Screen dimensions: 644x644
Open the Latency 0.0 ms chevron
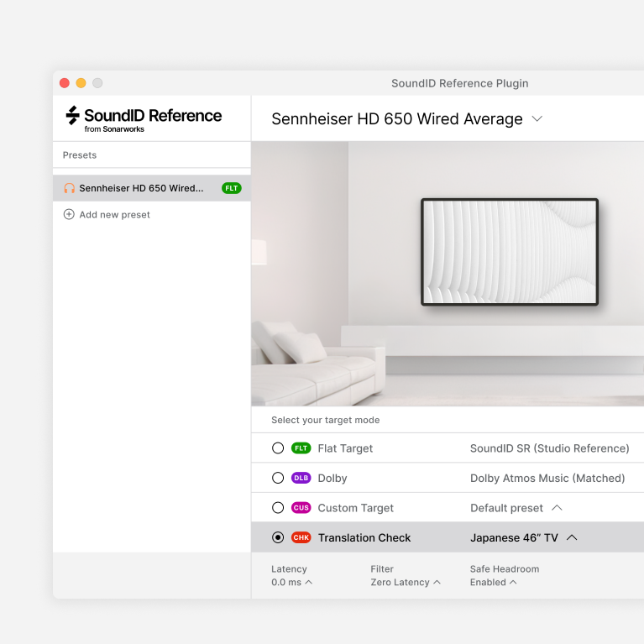[x=309, y=583]
